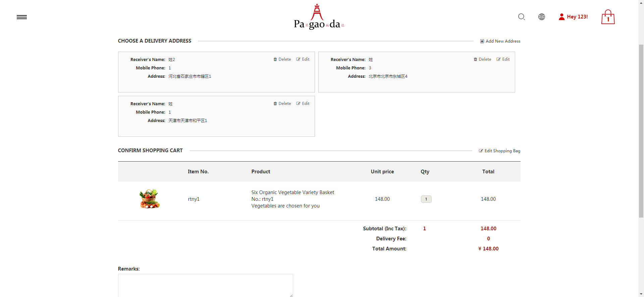Image resolution: width=644 pixels, height=297 pixels.
Task: Delete the 天津市 address
Action: pyautogui.click(x=282, y=104)
